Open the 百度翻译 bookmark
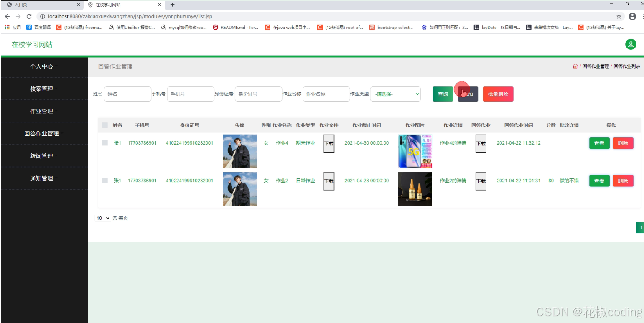Viewport: 644px width, 323px height. pos(38,28)
